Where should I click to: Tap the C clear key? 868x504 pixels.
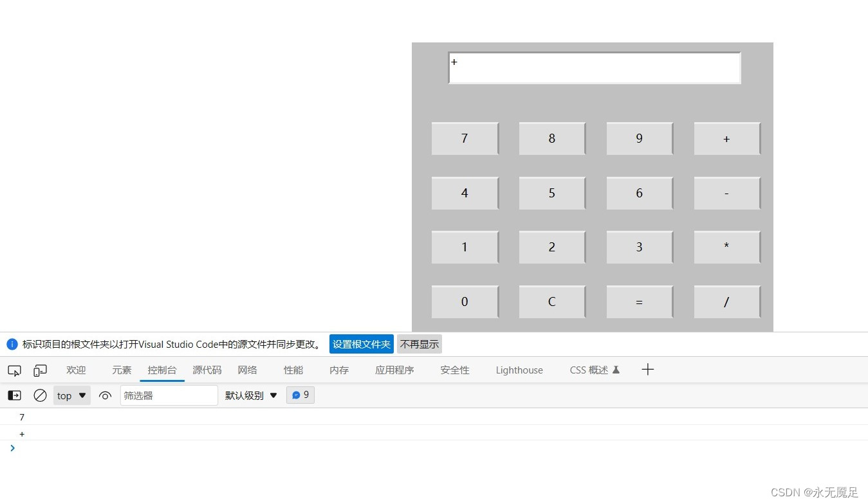tap(553, 302)
